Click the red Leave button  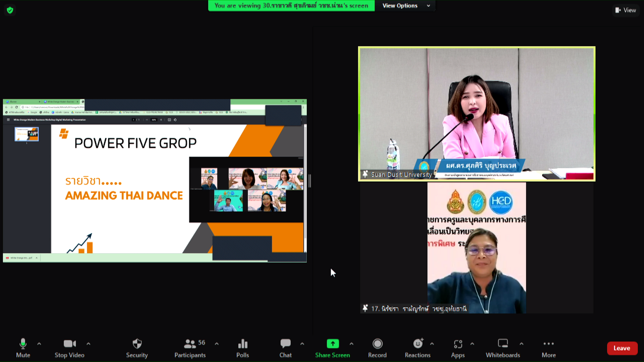tap(622, 348)
